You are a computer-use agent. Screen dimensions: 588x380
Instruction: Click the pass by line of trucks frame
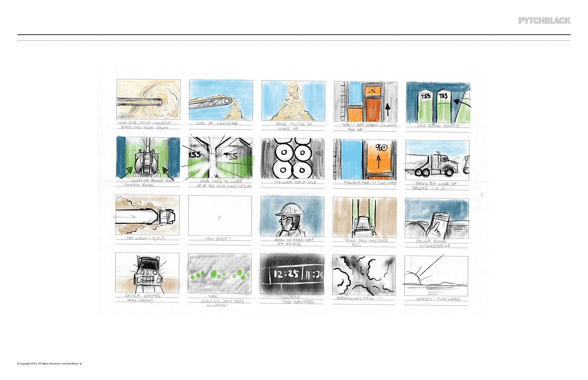click(x=437, y=160)
